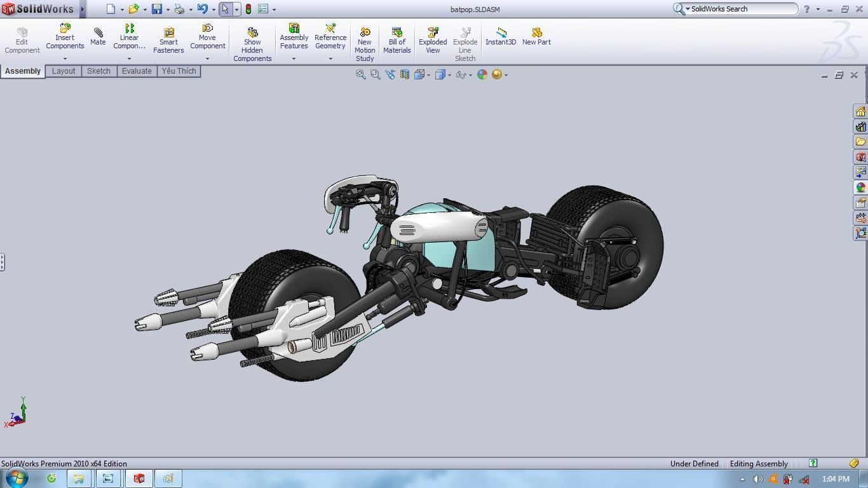The height and width of the screenshot is (488, 868).
Task: Open the Help question mark menu
Action: click(807, 9)
